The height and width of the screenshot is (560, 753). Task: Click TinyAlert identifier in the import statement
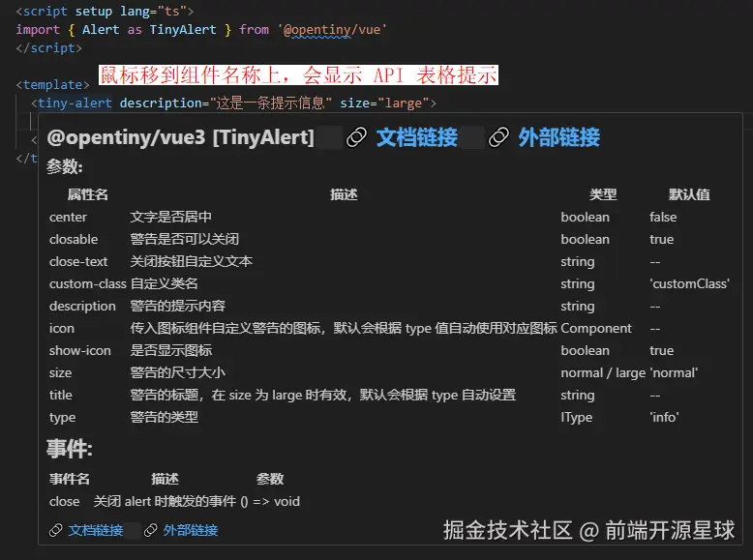[x=183, y=30]
